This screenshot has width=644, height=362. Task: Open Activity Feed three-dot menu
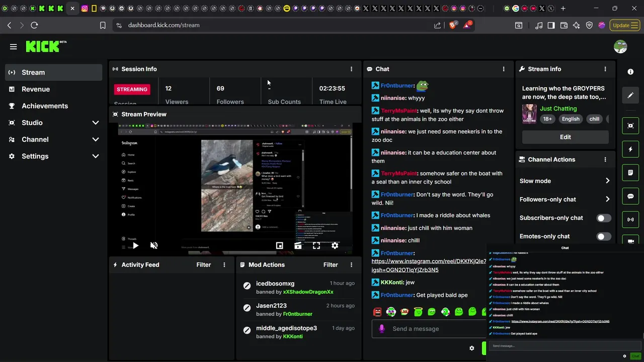click(224, 264)
